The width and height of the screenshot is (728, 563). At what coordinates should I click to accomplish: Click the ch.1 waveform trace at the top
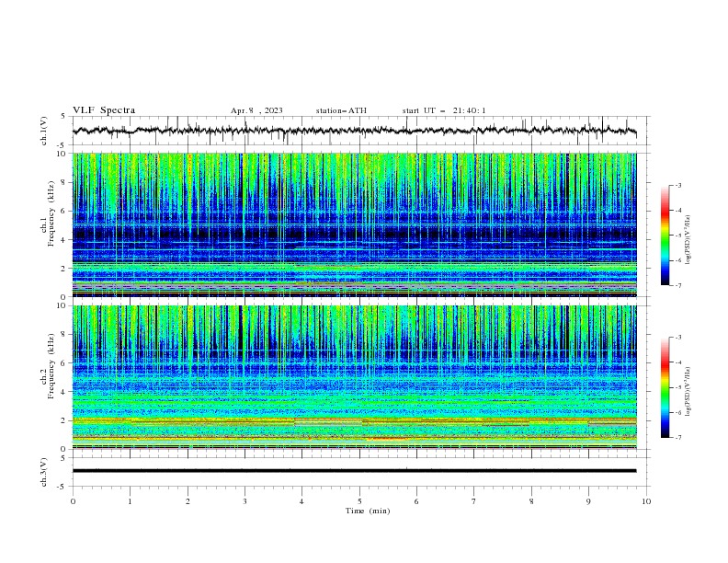(354, 131)
